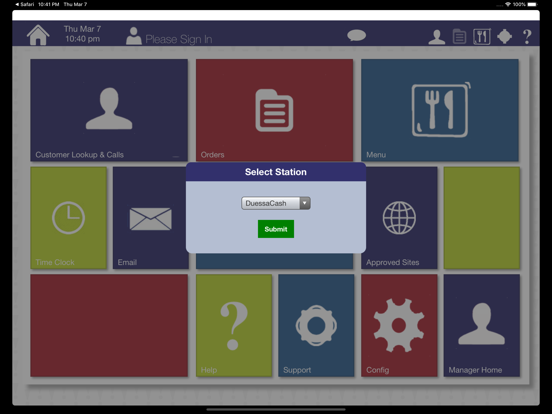Open the Orders tile
The width and height of the screenshot is (552, 414).
275,110
